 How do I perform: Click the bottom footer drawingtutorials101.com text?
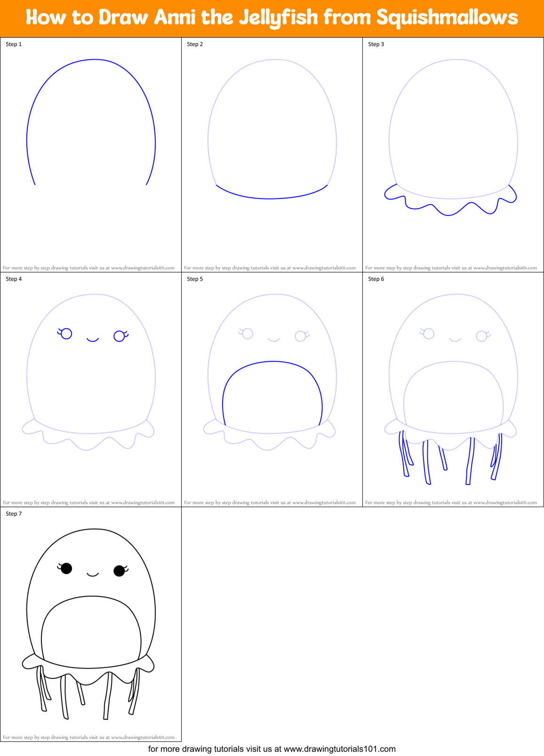point(272,749)
